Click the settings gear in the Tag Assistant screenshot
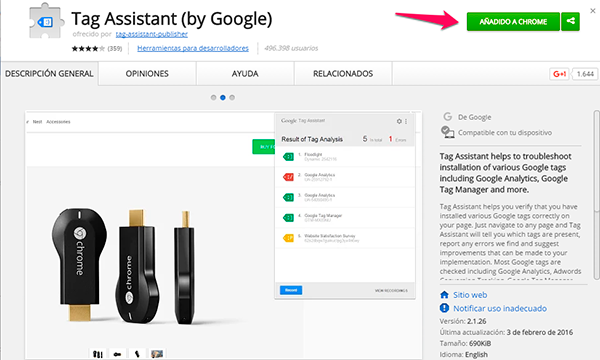 point(399,121)
